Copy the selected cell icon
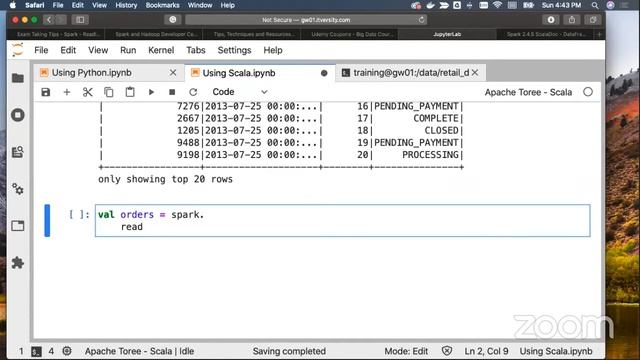 tap(109, 92)
